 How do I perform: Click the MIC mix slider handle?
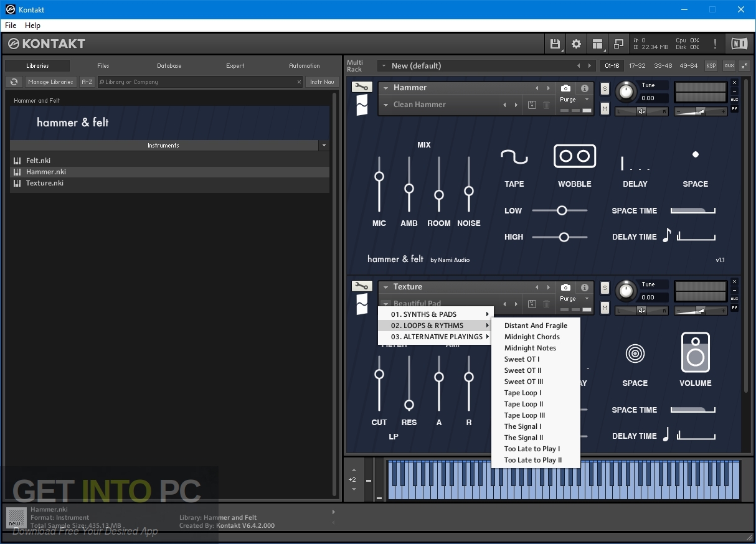click(379, 177)
